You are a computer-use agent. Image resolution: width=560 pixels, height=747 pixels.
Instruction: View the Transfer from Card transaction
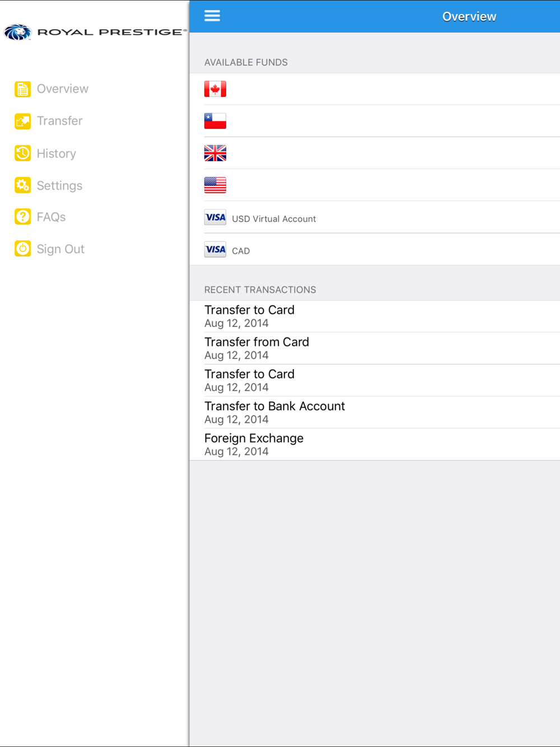click(x=375, y=348)
